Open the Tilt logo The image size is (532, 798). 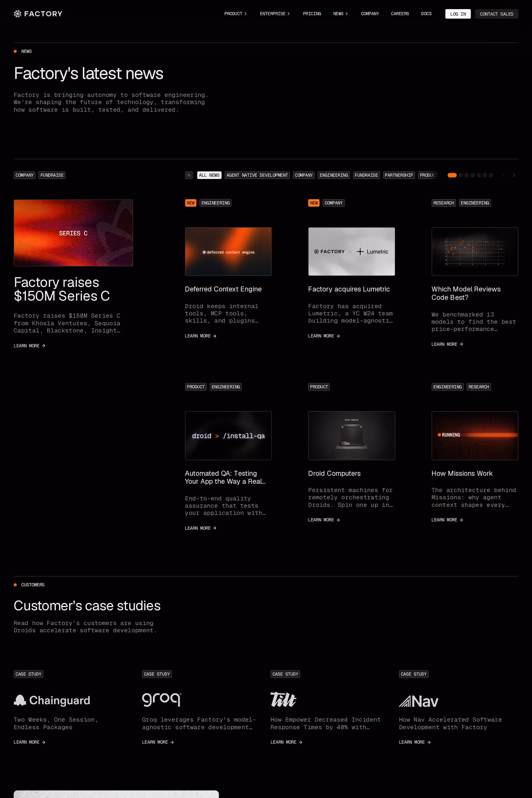pos(283,700)
